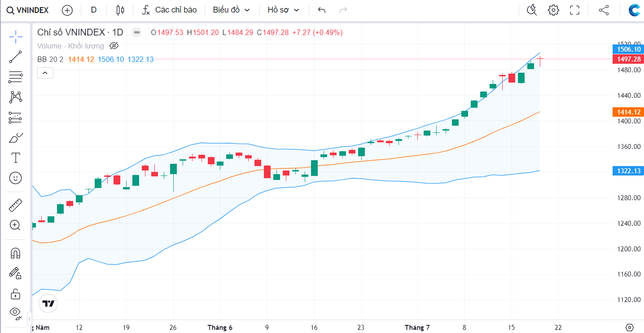This screenshot has height=333, width=644.
Task: Toggle magnet mode for drawings
Action: coord(16,253)
